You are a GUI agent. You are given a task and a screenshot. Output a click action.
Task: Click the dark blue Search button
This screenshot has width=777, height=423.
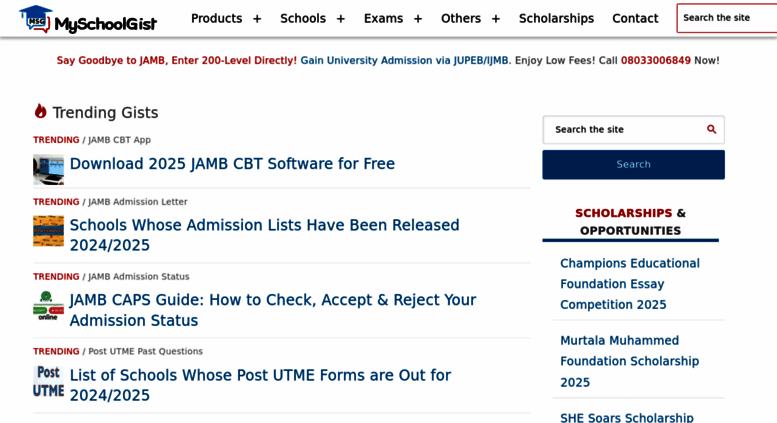pyautogui.click(x=633, y=164)
